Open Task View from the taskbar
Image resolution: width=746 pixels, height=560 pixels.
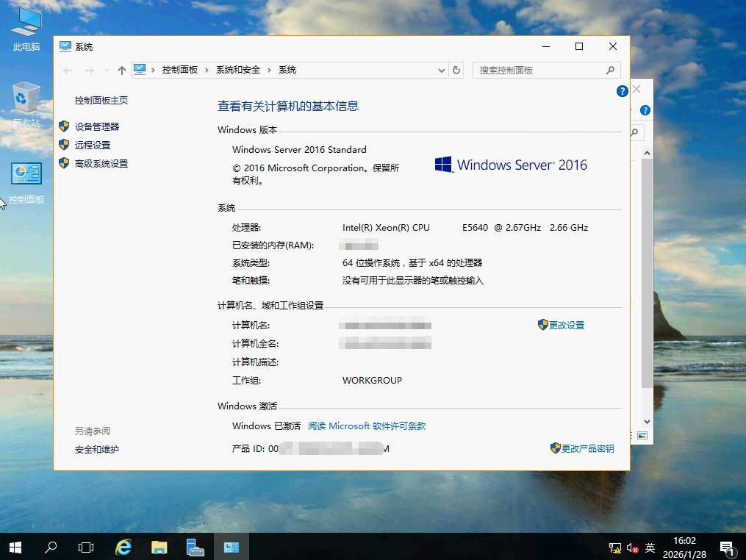click(86, 547)
